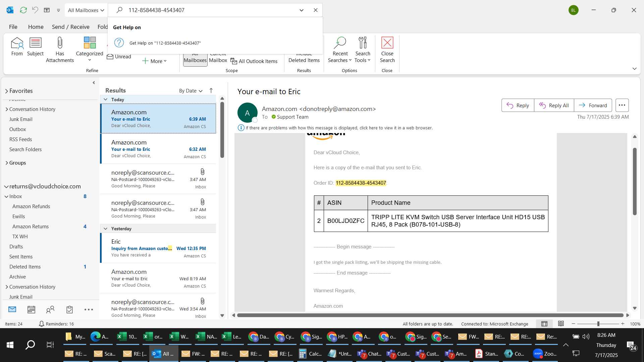Open Zoom from the taskbar

[544, 354]
